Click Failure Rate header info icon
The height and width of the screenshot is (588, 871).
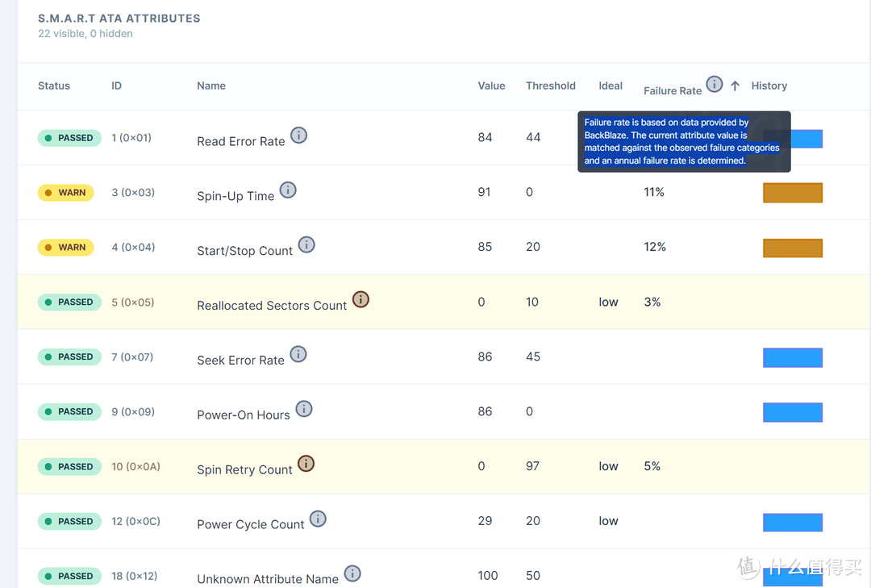[x=714, y=84]
